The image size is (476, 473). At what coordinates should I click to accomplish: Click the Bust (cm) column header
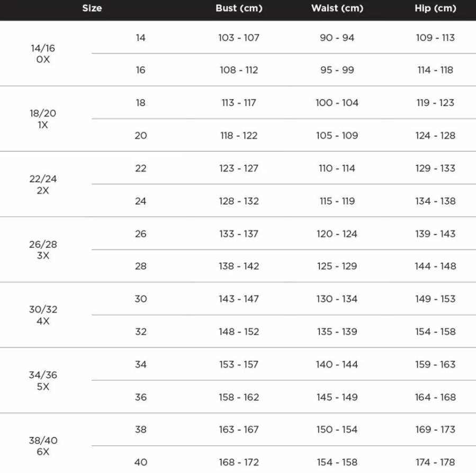tap(239, 8)
